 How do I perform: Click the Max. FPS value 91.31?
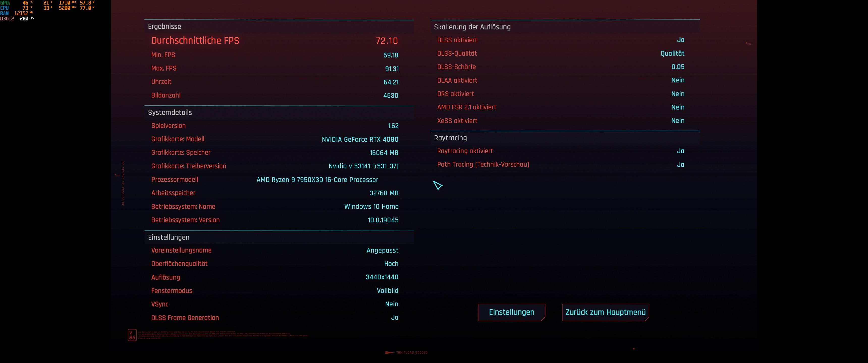click(392, 69)
